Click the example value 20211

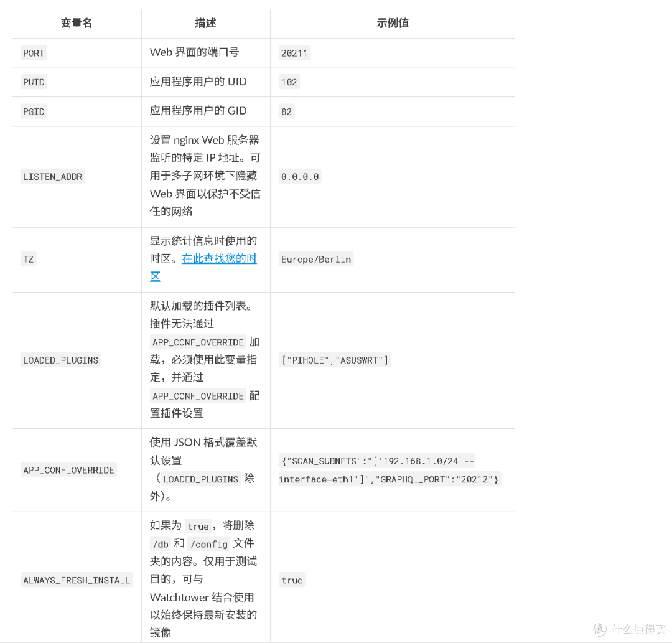[x=294, y=53]
